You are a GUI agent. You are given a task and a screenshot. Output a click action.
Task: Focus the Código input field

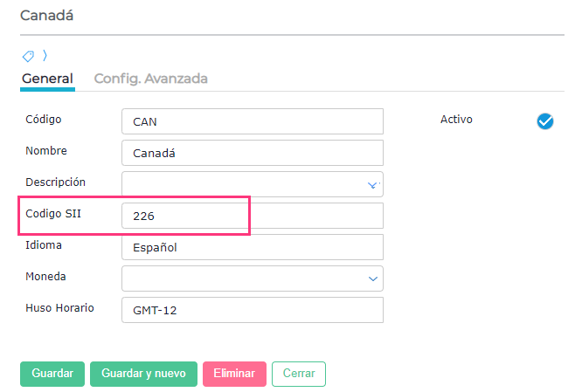point(252,121)
